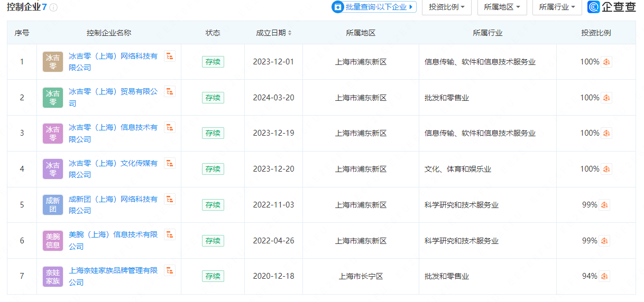Click investment chain icon beside 100% in row 3
The height and width of the screenshot is (302, 644).
point(606,133)
